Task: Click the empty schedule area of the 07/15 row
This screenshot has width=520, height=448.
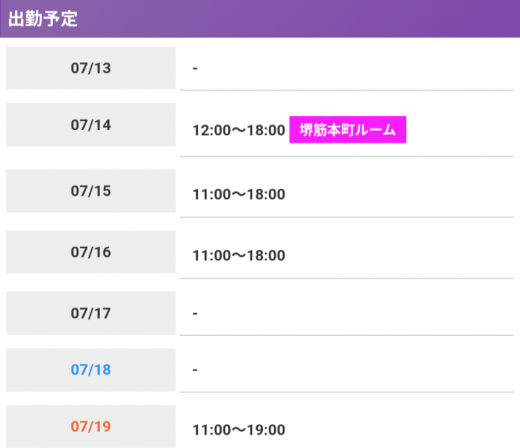Action: coord(400,194)
